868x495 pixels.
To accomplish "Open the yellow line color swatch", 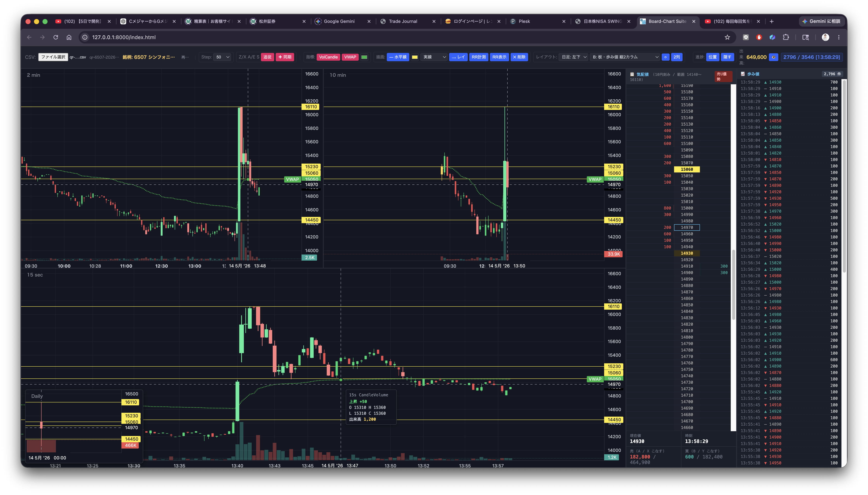I will 415,57.
